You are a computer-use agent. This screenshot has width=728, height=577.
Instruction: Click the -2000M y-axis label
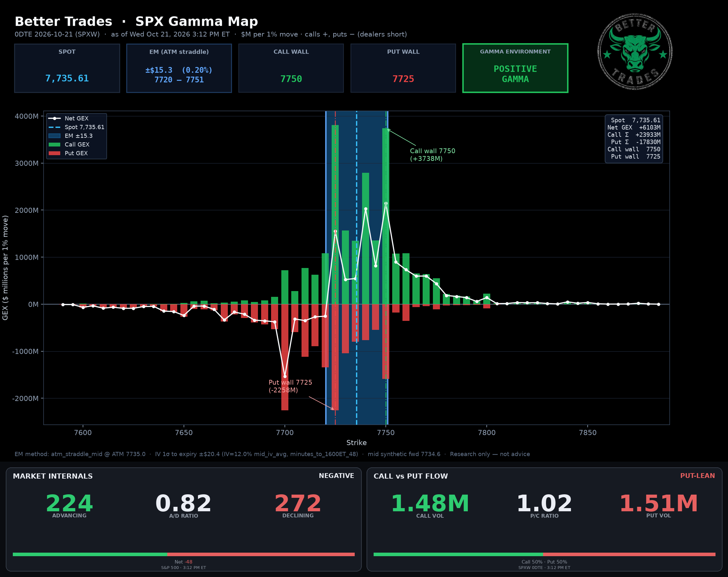(x=25, y=398)
